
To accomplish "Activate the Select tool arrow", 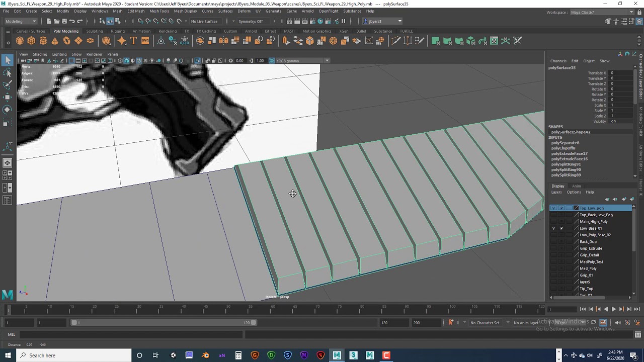I will point(7,60).
